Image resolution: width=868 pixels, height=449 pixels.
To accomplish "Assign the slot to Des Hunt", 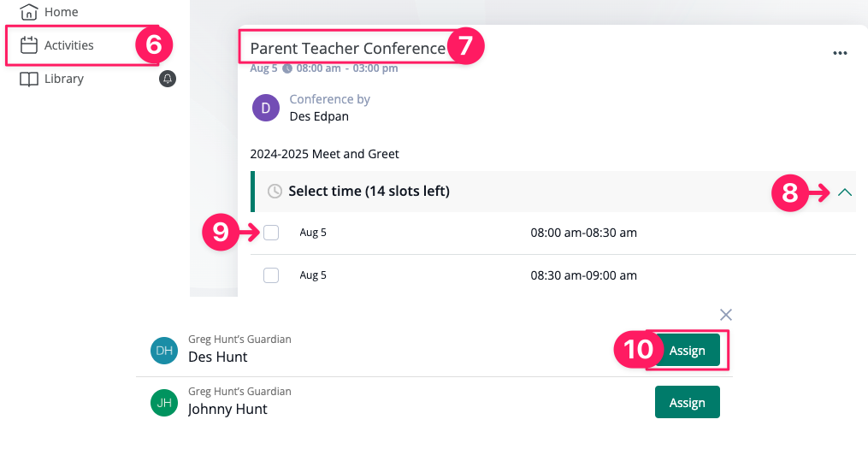I will coord(687,351).
